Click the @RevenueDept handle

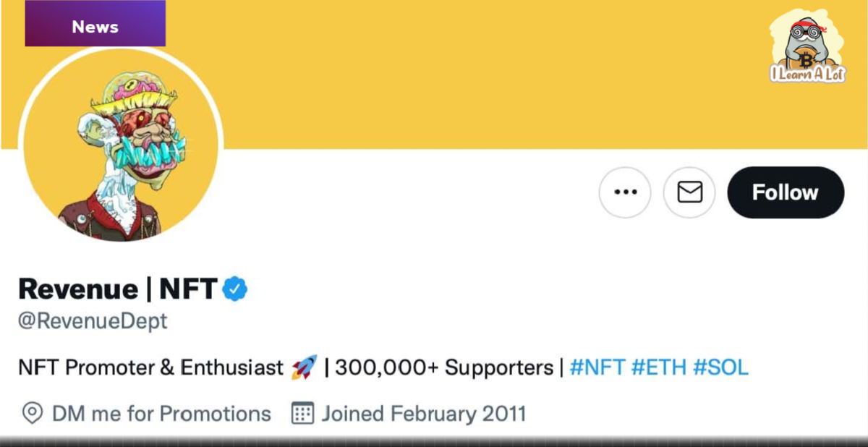tap(93, 320)
